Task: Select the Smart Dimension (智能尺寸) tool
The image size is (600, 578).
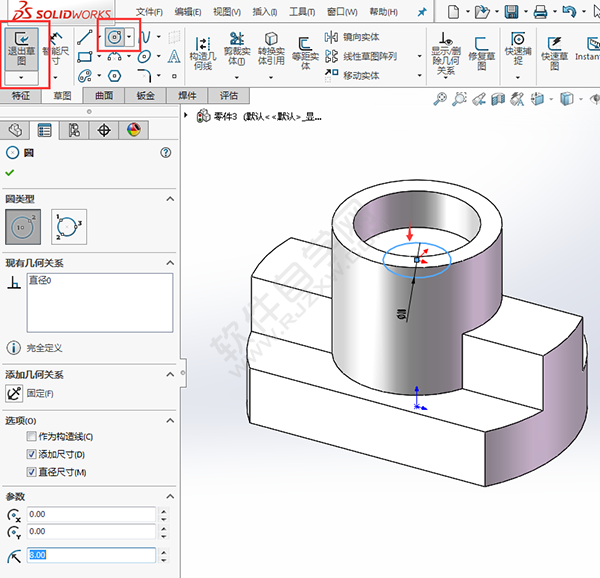Action: [x=56, y=49]
